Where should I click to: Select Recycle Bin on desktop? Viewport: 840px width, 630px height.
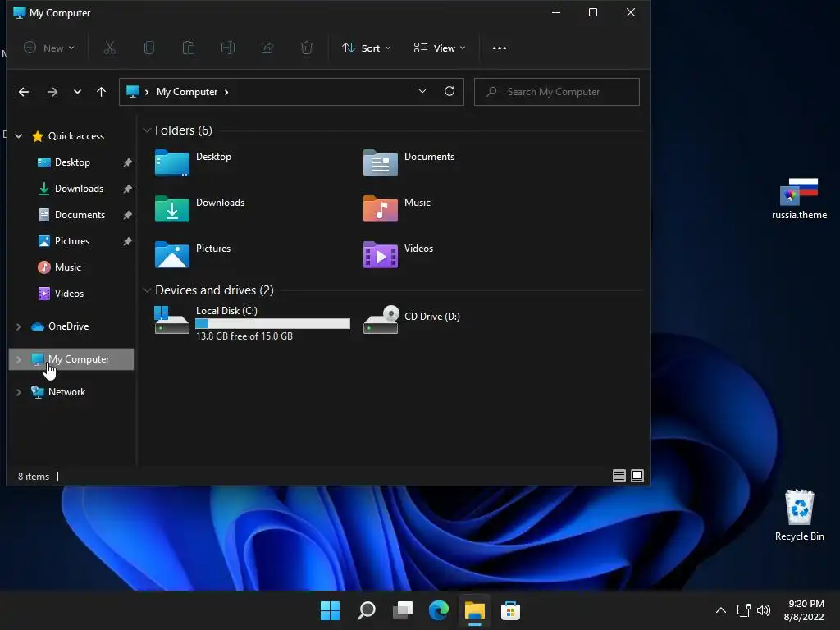coord(799,515)
